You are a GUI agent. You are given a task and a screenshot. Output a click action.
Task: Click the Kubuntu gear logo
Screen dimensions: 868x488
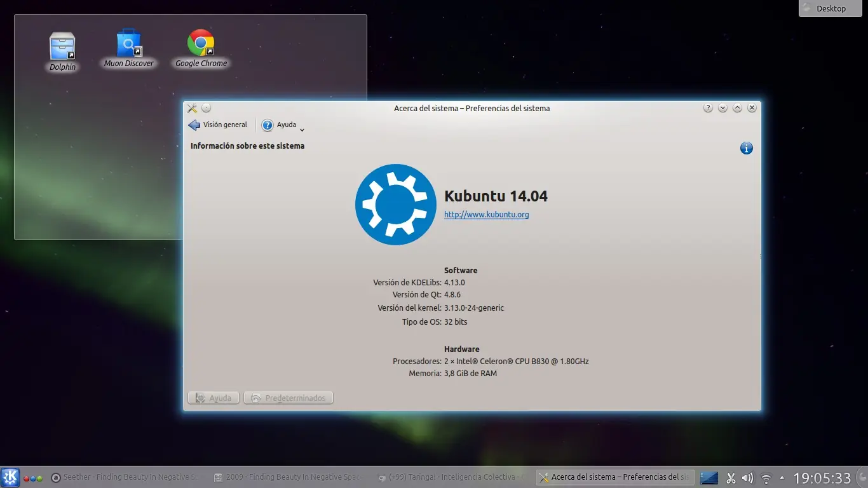point(396,205)
